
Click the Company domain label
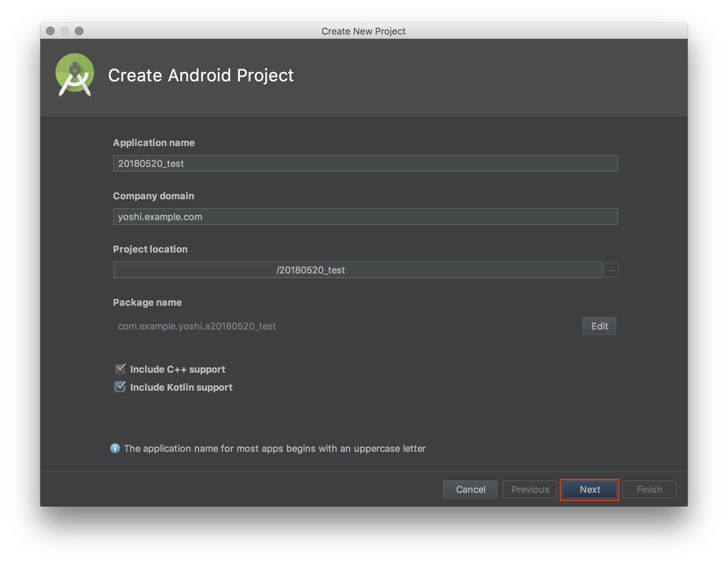click(154, 196)
